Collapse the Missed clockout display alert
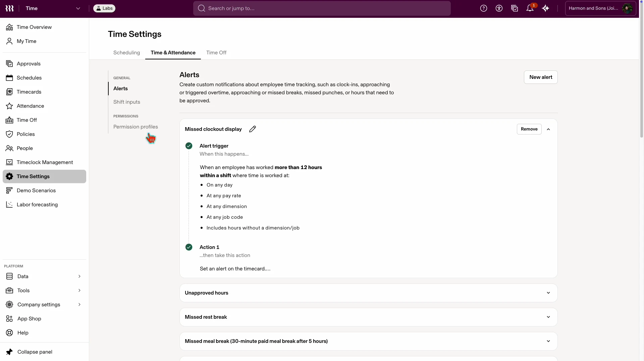 [548, 129]
